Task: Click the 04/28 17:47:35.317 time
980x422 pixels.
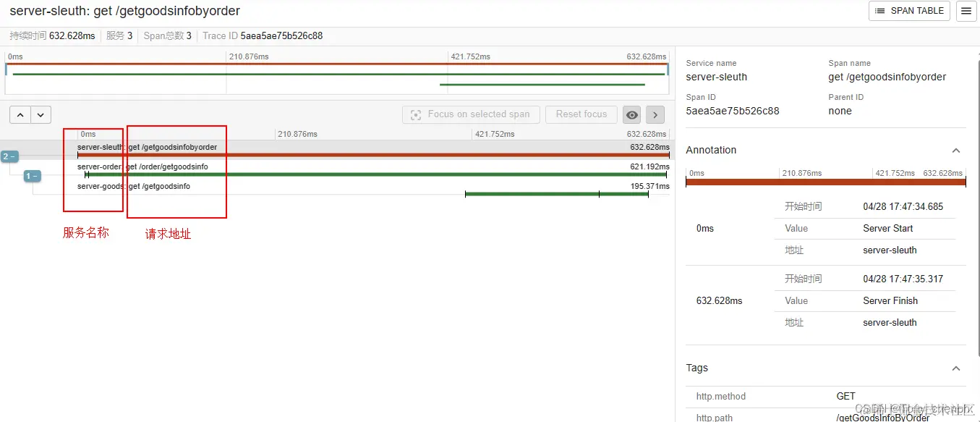Action: pyautogui.click(x=903, y=279)
